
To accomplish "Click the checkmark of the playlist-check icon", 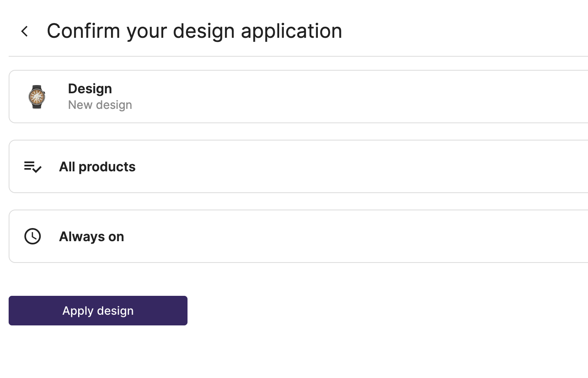I will click(x=37, y=169).
